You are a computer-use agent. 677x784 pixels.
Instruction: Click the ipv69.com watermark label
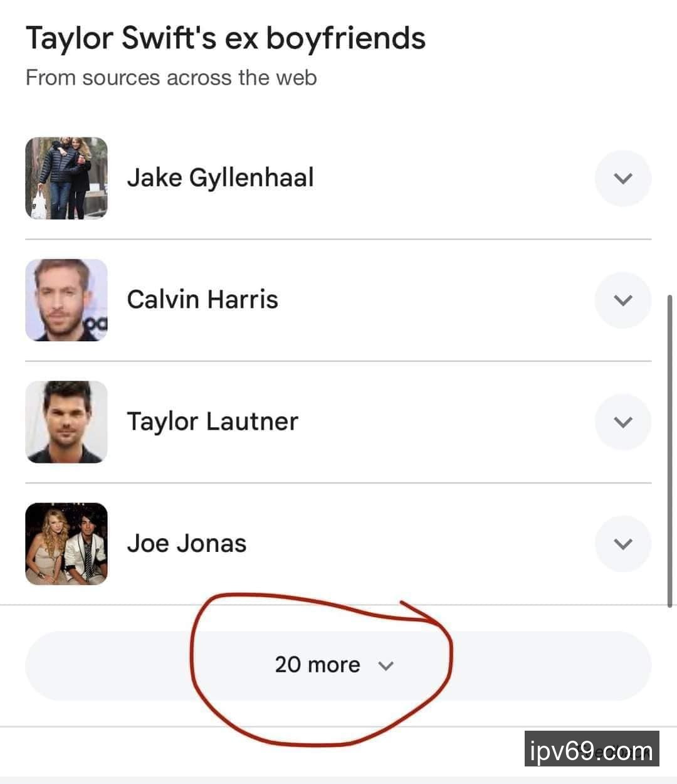591,749
